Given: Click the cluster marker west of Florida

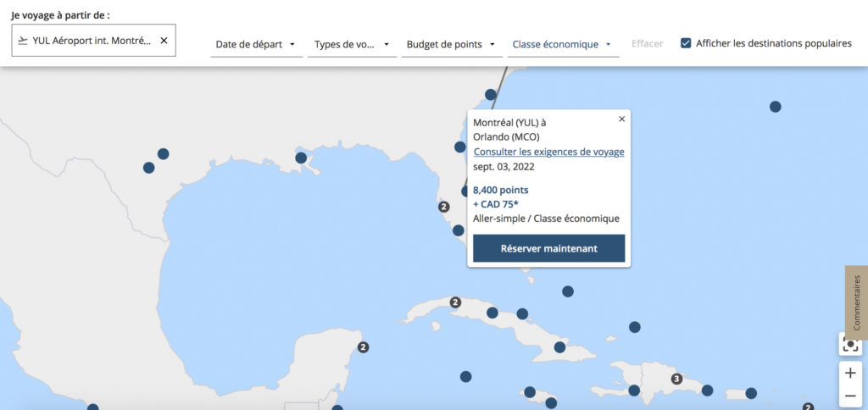Looking at the screenshot, I should tap(443, 207).
